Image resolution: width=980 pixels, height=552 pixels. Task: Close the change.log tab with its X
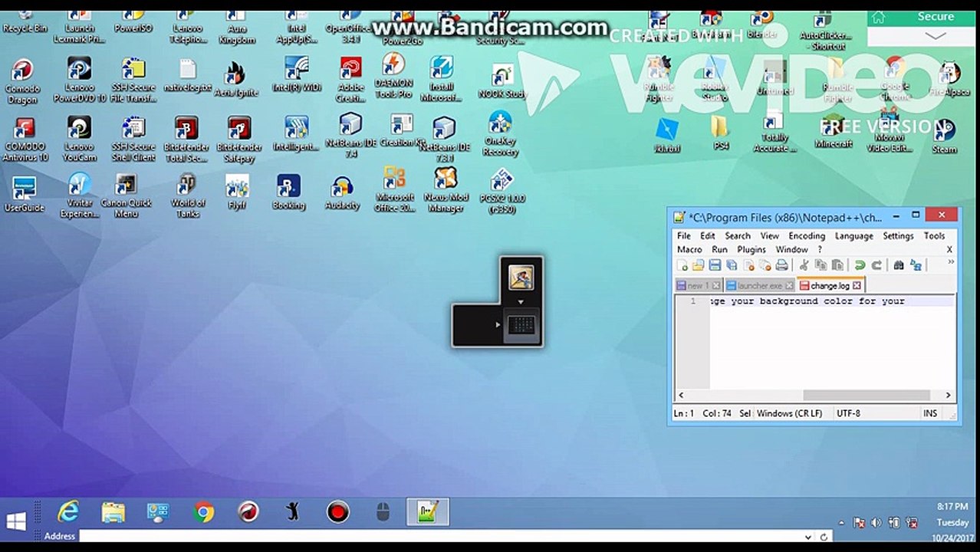pos(857,285)
